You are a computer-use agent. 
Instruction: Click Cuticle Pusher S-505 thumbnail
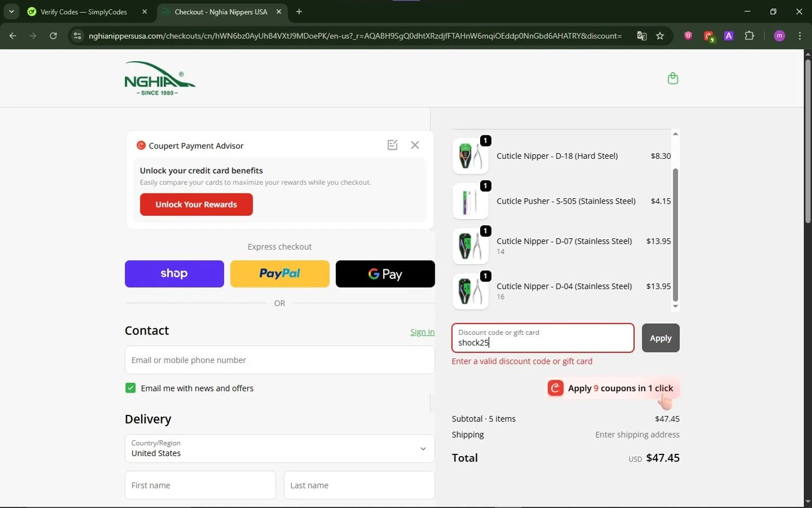coord(470,201)
